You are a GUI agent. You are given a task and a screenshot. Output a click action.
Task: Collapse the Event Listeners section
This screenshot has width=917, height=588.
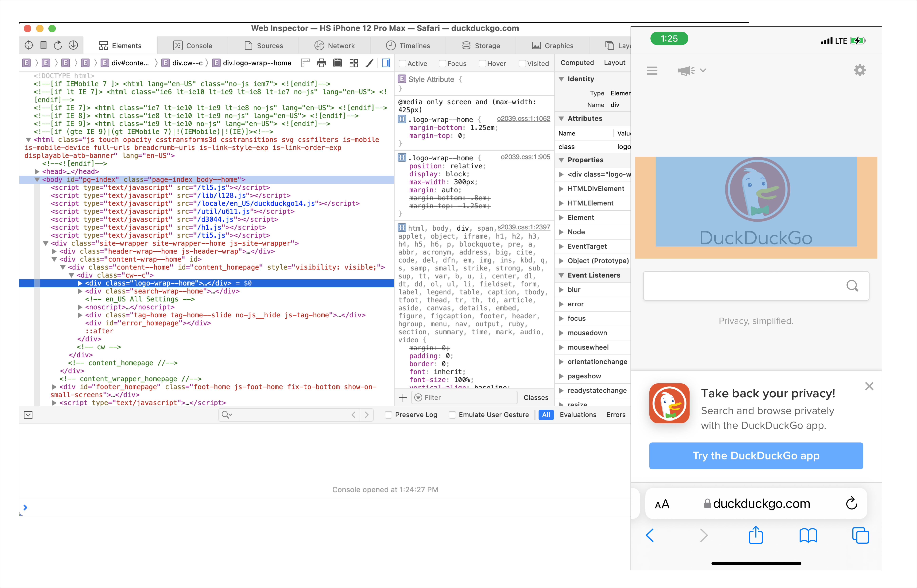[561, 275]
